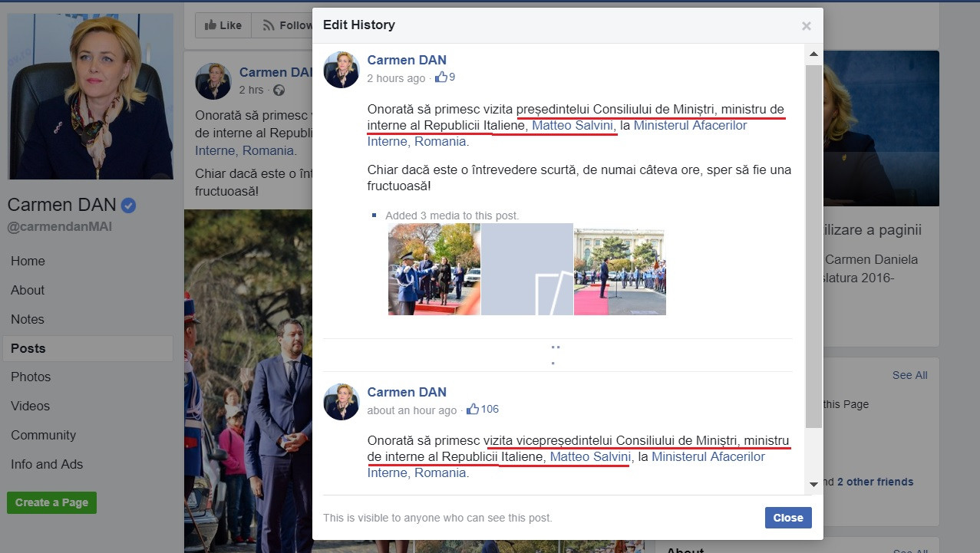Open third thumbnail showing red carpet ceremony
This screenshot has width=980, height=553.
tap(619, 272)
